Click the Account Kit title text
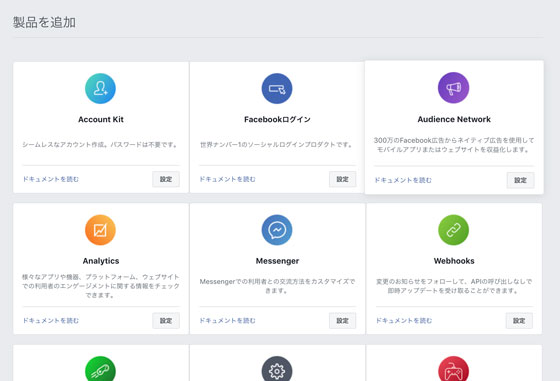The image size is (560, 381). [101, 119]
